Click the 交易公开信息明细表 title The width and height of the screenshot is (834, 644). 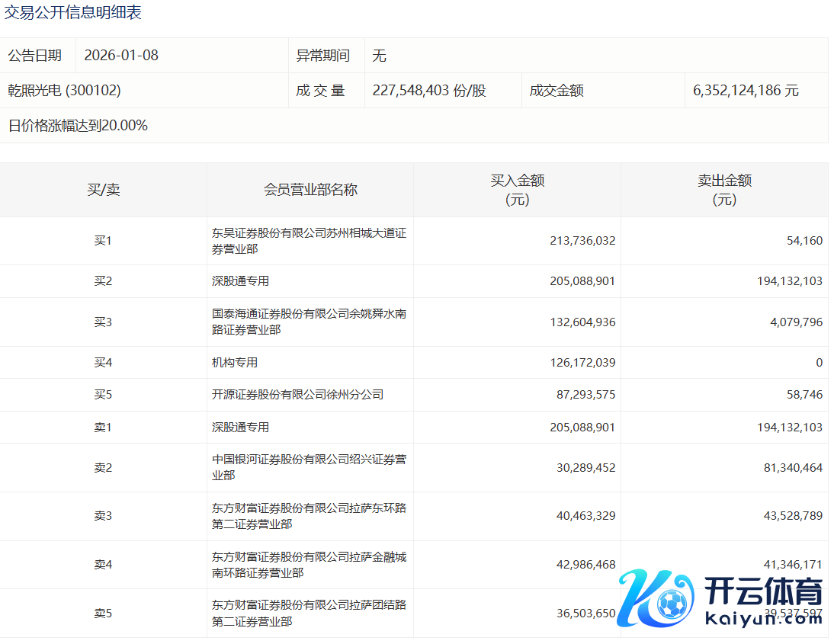click(73, 13)
